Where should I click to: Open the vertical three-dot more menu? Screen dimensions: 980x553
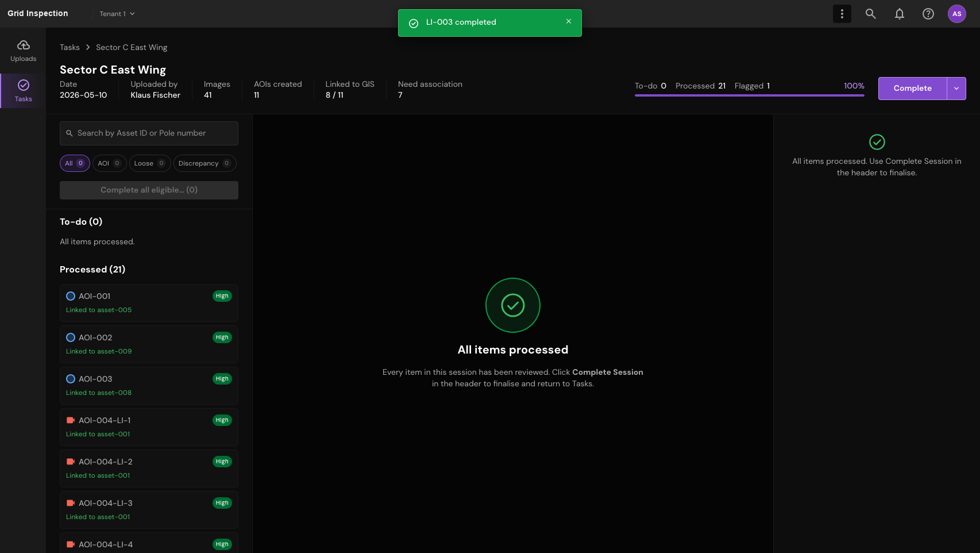click(842, 14)
